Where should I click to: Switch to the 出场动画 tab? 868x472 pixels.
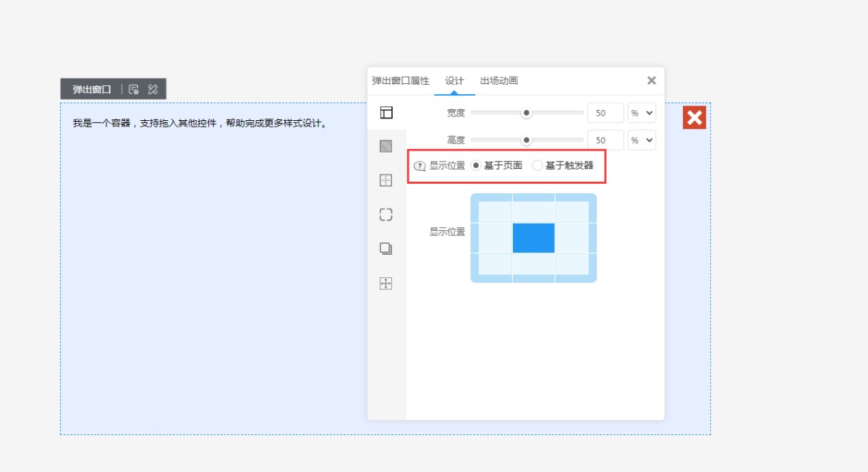pyautogui.click(x=499, y=81)
